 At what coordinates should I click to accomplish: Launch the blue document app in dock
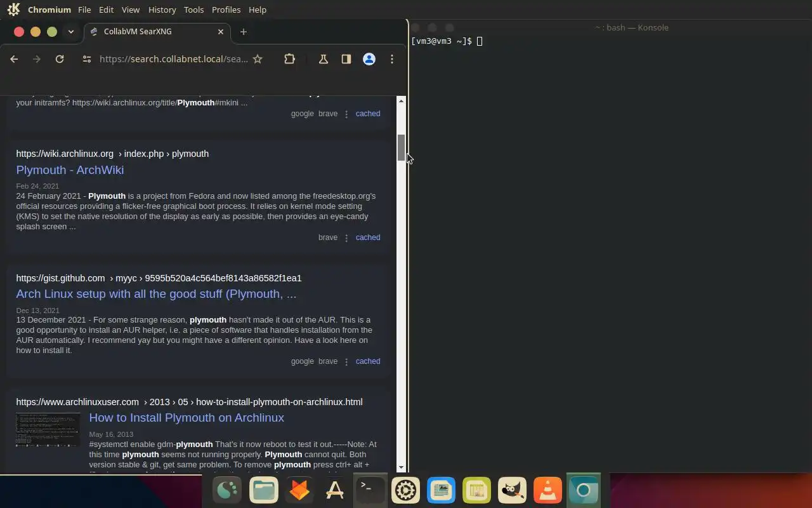point(442,490)
